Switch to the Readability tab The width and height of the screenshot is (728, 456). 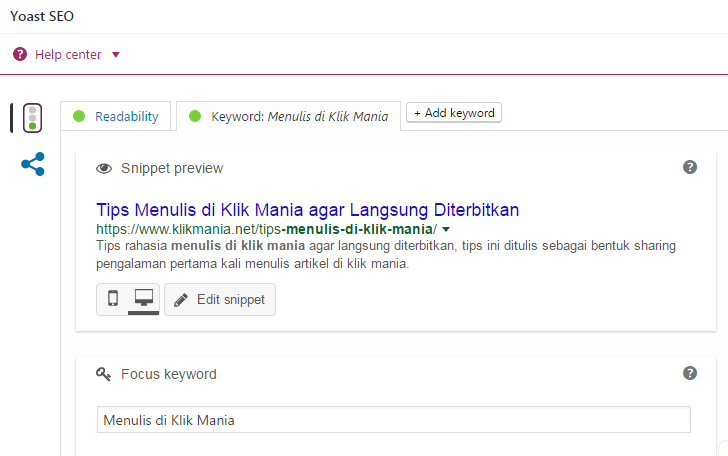(x=116, y=116)
